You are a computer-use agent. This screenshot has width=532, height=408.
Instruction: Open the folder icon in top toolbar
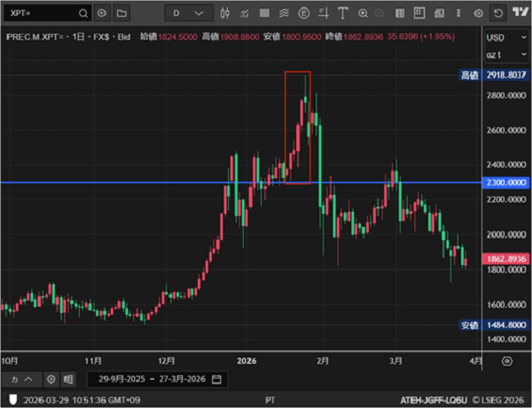point(121,13)
